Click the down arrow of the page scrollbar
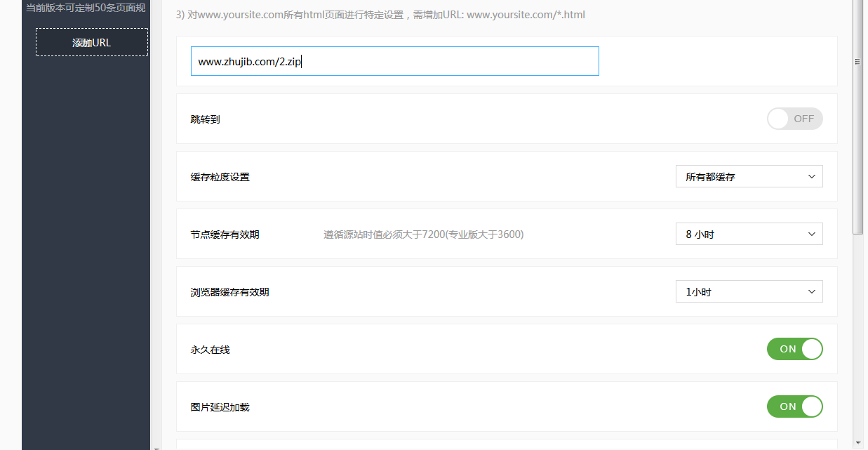Viewport: 868px width, 450px height. point(857,443)
